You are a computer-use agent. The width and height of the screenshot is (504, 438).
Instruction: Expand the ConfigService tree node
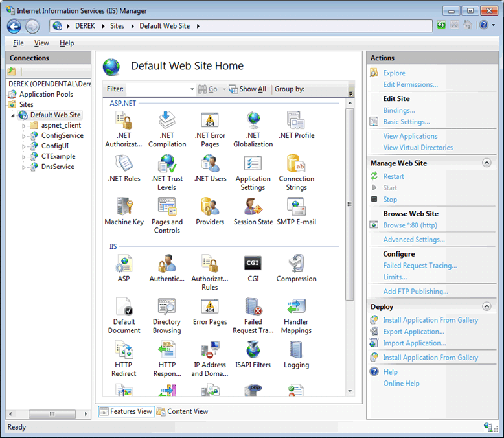click(23, 136)
